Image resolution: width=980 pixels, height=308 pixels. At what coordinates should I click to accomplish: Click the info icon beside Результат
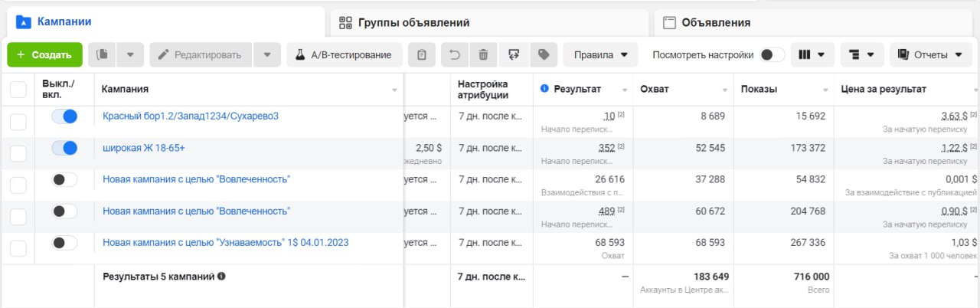(x=544, y=89)
